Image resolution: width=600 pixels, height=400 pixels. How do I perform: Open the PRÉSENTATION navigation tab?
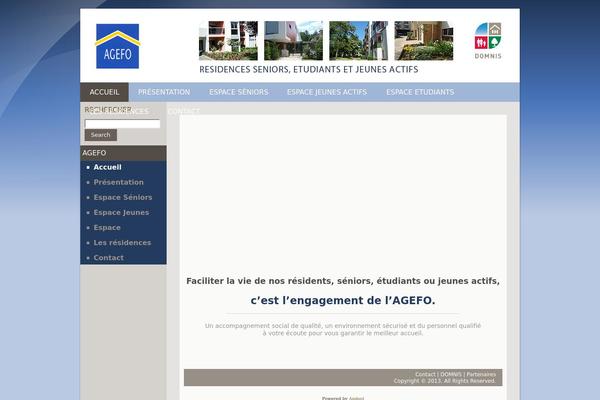pos(164,92)
